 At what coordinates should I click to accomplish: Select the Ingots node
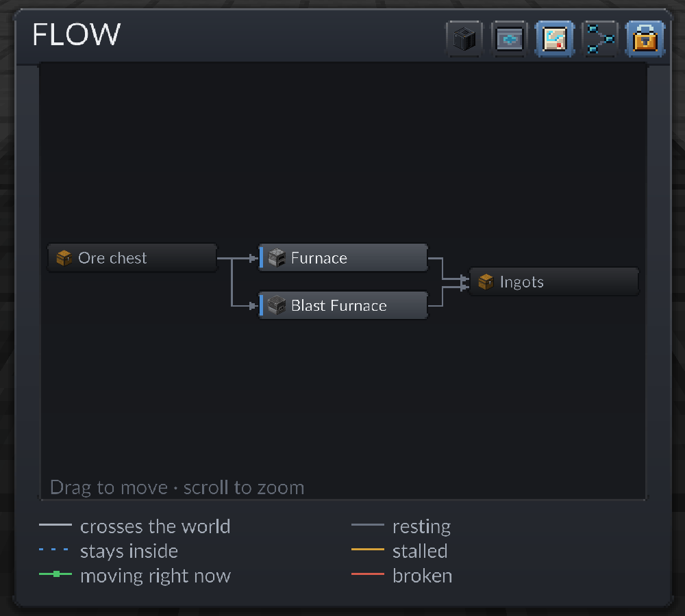(554, 281)
